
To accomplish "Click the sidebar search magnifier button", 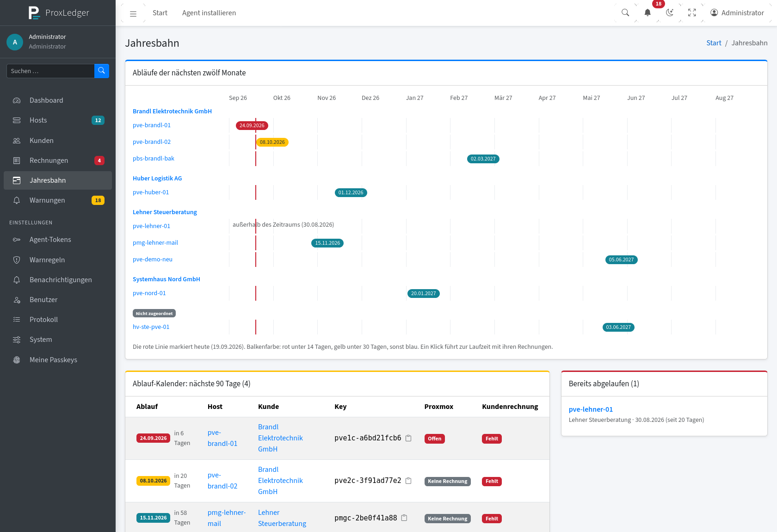I will click(x=102, y=71).
